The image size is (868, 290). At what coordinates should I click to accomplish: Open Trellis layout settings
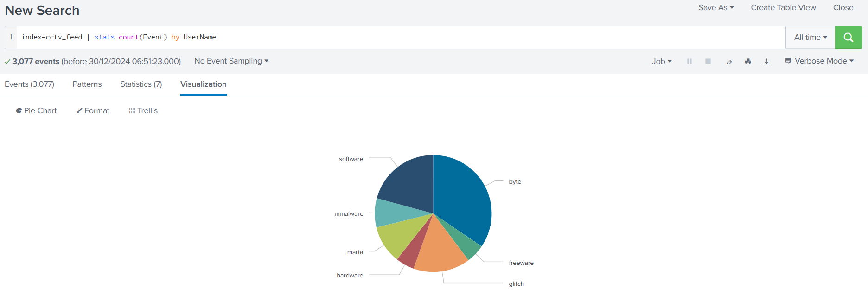(143, 110)
